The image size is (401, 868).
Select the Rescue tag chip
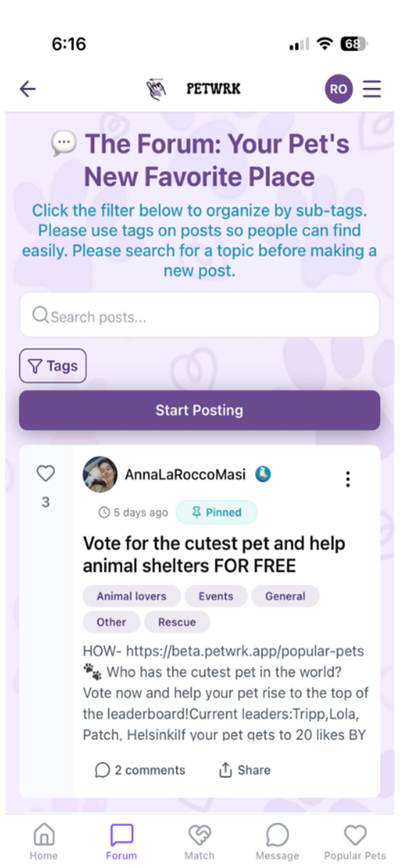[177, 622]
